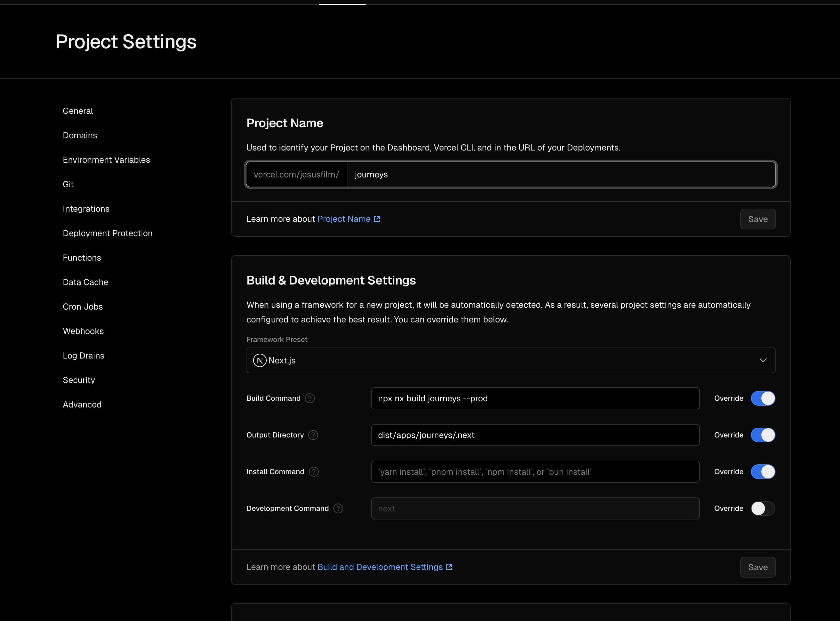Open the Framework Preset dropdown
Screen dimensions: 840x621
(511, 360)
